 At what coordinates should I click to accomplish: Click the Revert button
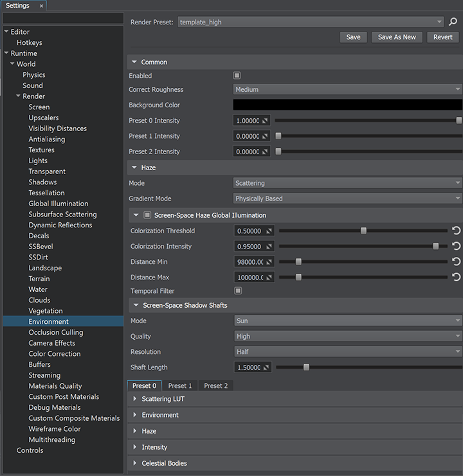tap(442, 37)
